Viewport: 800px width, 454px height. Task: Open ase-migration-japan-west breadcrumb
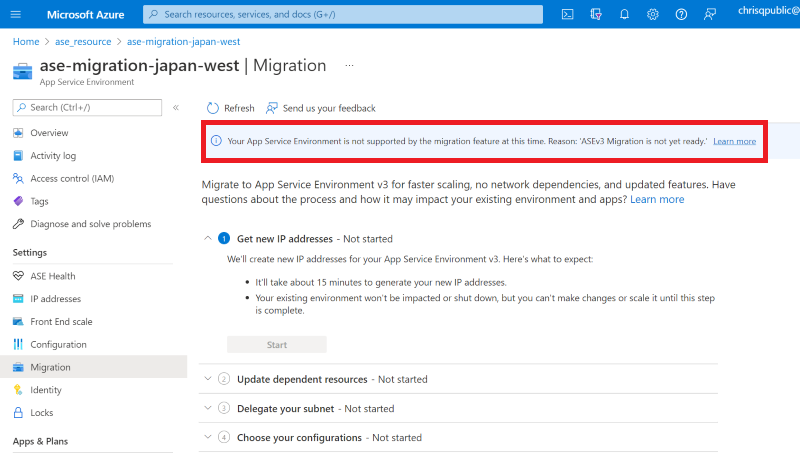click(183, 42)
